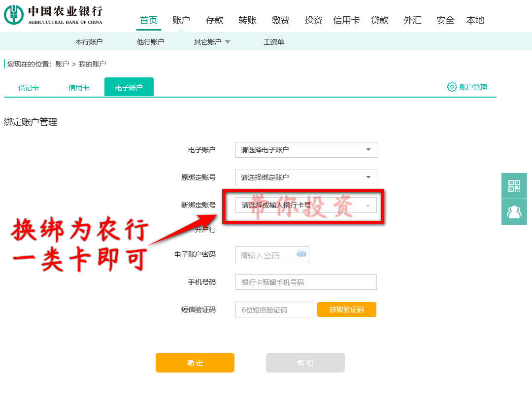
Task: Expand the 其它账户 submenu arrow
Action: [x=228, y=42]
